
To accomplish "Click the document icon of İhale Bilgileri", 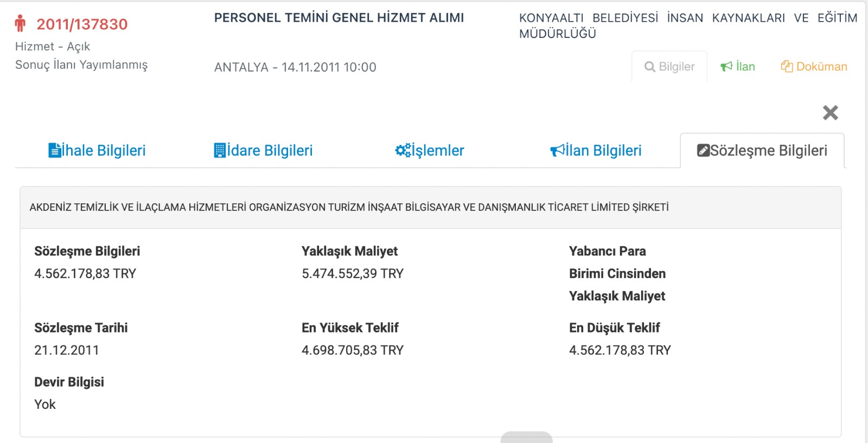I will [54, 150].
